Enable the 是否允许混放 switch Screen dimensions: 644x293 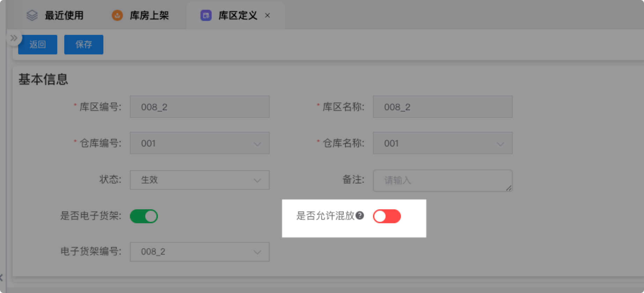click(387, 216)
